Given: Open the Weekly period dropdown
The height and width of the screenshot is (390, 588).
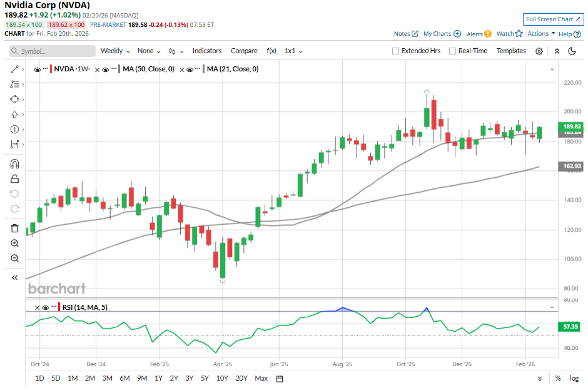Looking at the screenshot, I should pos(115,51).
